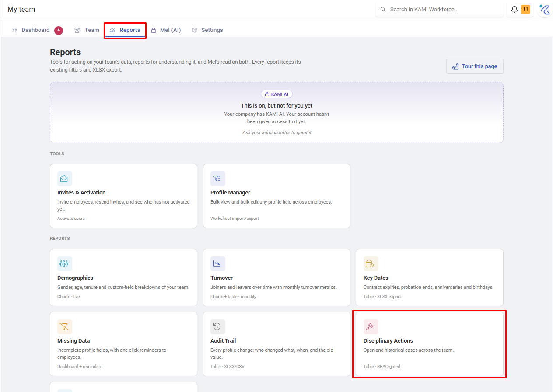Viewport: 553px width, 392px height.
Task: Click the Demographics people icon
Action: coord(65,264)
